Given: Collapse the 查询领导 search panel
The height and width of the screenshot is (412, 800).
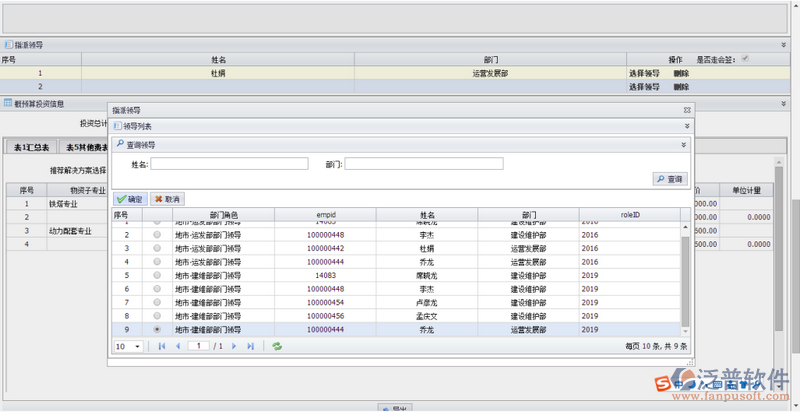Looking at the screenshot, I should tap(684, 145).
